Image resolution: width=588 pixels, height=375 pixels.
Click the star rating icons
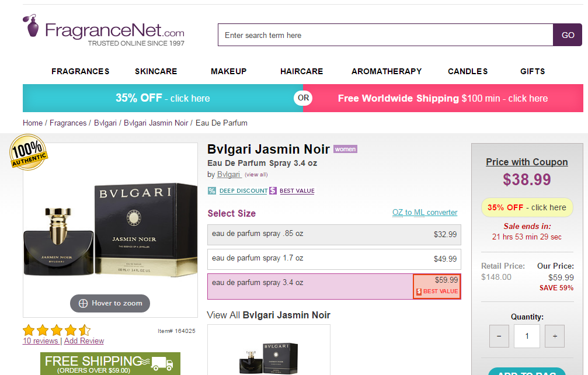click(57, 330)
